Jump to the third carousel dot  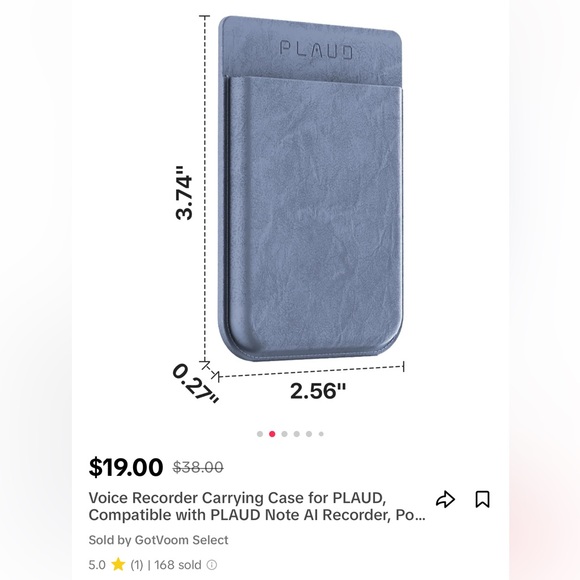[x=284, y=434]
